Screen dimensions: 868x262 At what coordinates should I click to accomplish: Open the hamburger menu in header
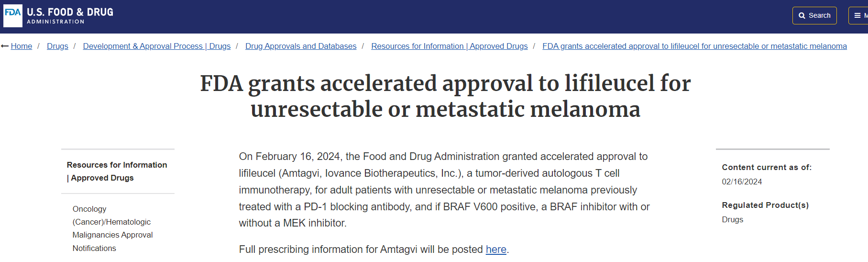pyautogui.click(x=857, y=16)
